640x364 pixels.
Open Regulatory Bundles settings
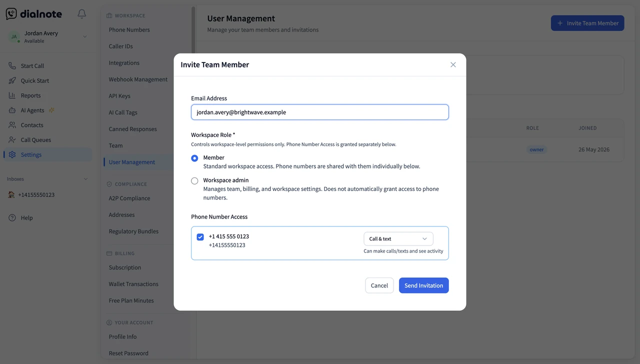(133, 231)
